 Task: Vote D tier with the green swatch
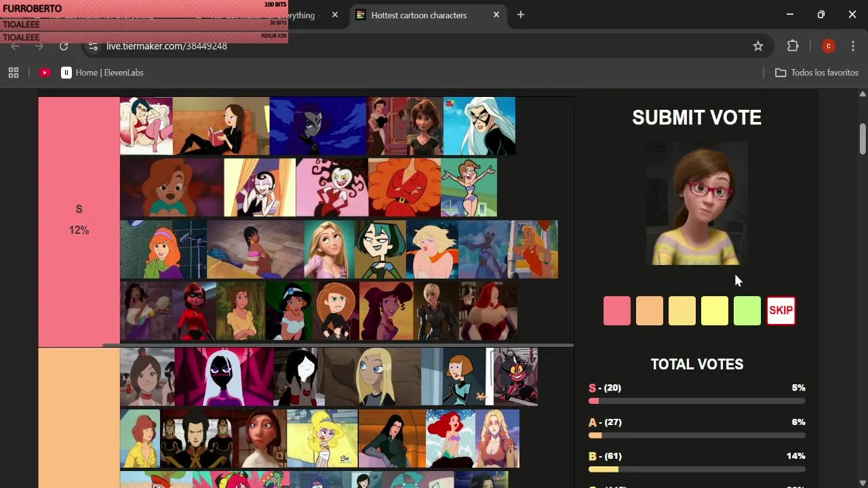pyautogui.click(x=747, y=311)
